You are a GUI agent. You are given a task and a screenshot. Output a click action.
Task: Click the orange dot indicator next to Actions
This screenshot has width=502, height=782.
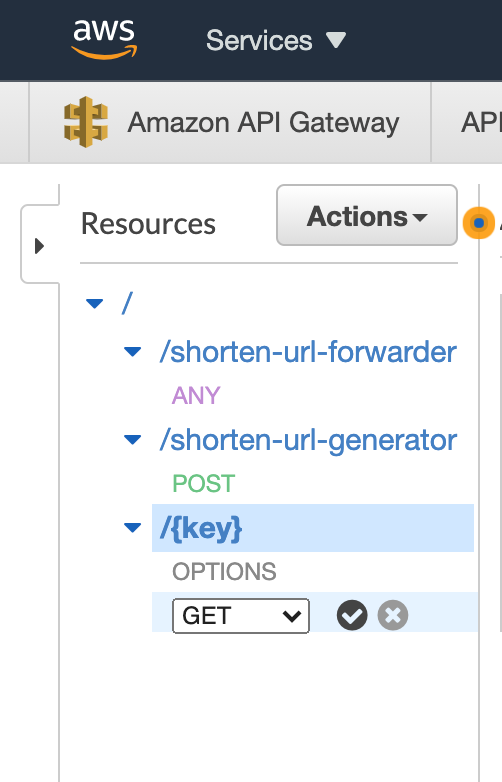point(479,223)
